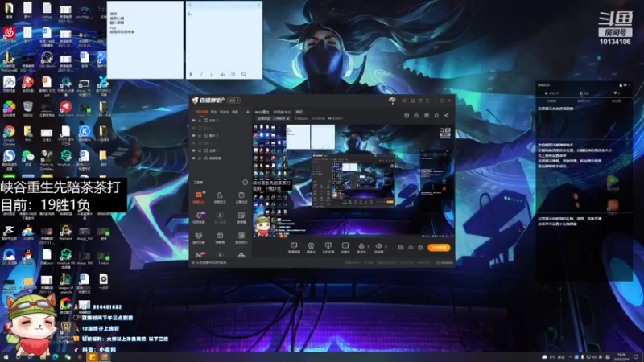Open the NetEase Cloud Music desktop icon
644x362 pixels.
[9, 35]
